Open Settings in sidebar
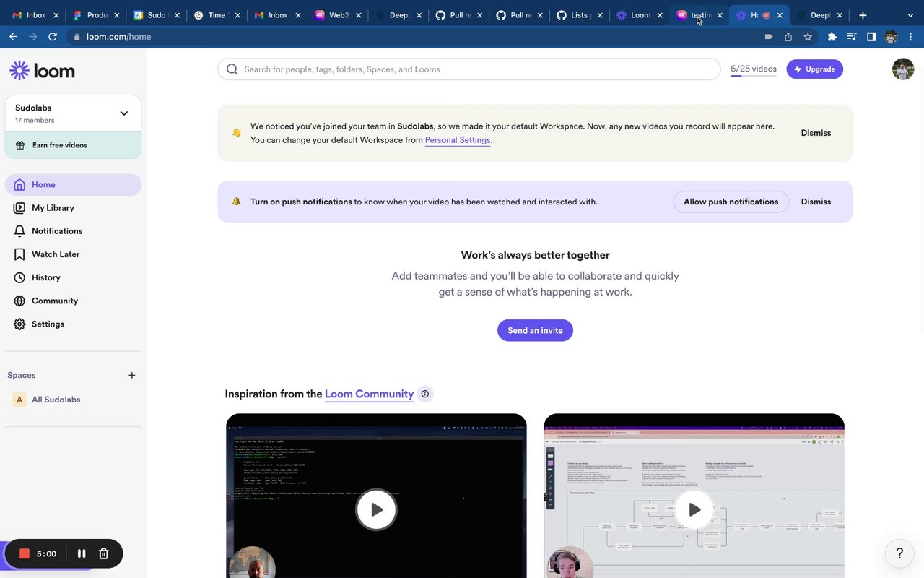Image resolution: width=924 pixels, height=578 pixels. (x=73, y=324)
